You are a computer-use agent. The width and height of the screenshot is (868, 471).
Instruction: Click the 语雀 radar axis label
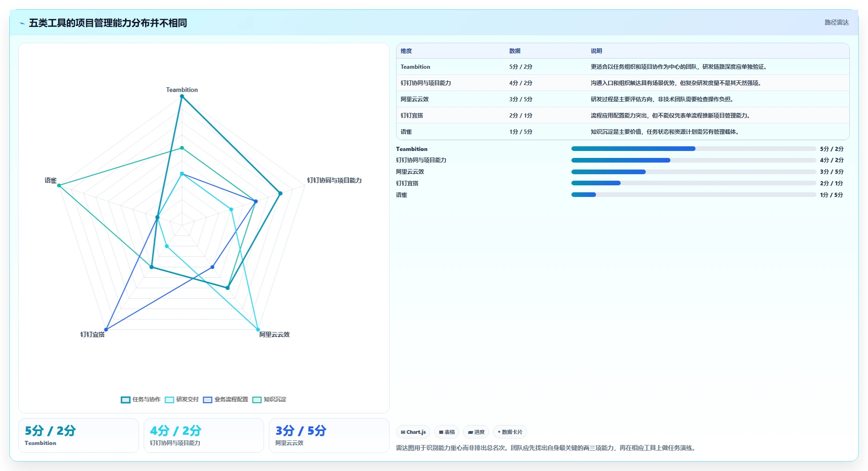click(51, 180)
